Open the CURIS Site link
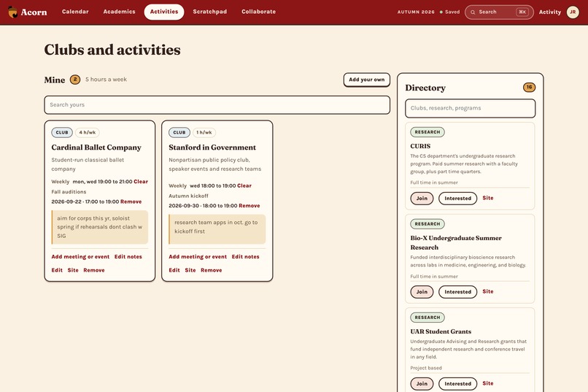Screen dimensions: 588x392 [x=488, y=198]
